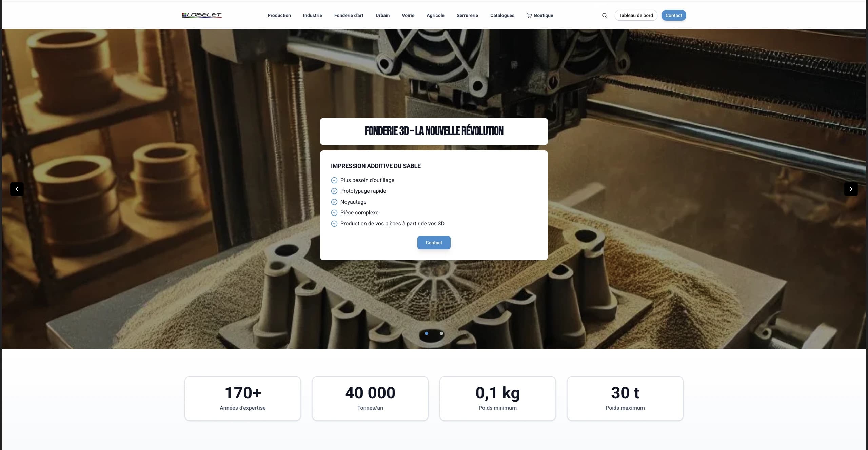Click the Contact button in slide card

(434, 243)
